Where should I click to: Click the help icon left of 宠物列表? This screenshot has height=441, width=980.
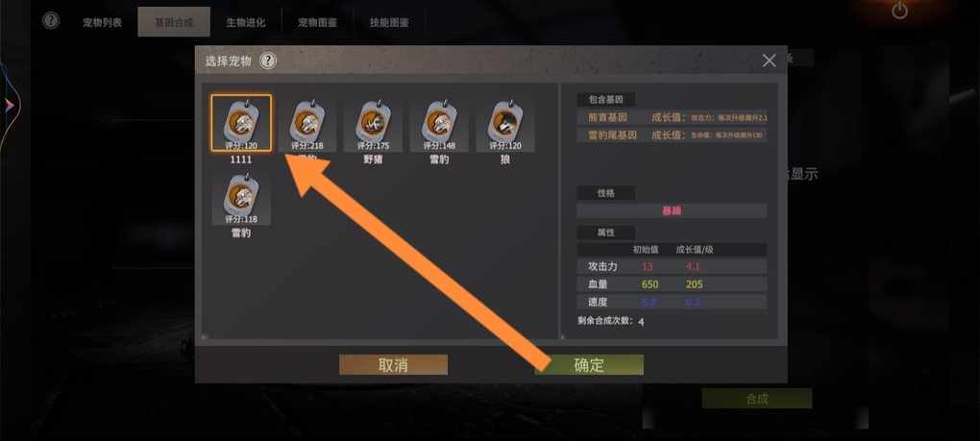click(51, 20)
